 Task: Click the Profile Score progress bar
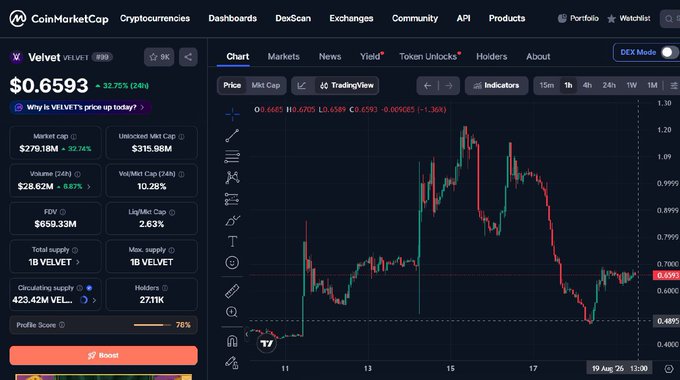152,325
